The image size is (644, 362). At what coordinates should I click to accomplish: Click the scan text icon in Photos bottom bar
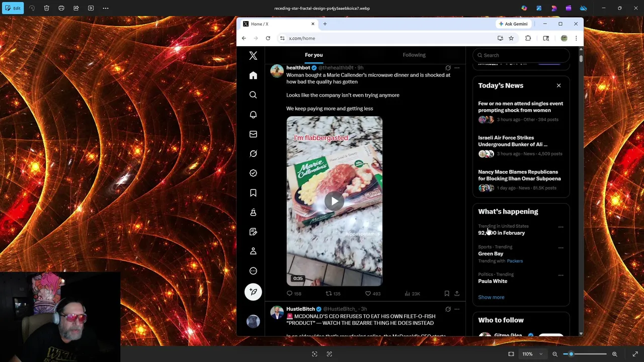(x=329, y=354)
